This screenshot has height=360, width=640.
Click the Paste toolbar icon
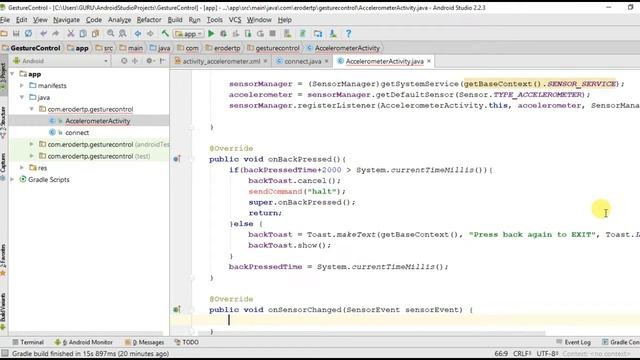pyautogui.click(x=95, y=33)
